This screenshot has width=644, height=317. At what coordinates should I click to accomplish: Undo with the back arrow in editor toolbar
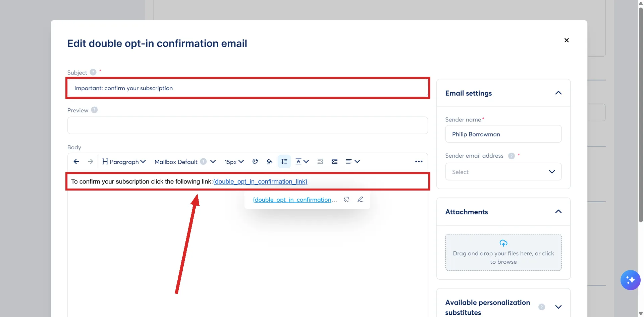coord(76,161)
